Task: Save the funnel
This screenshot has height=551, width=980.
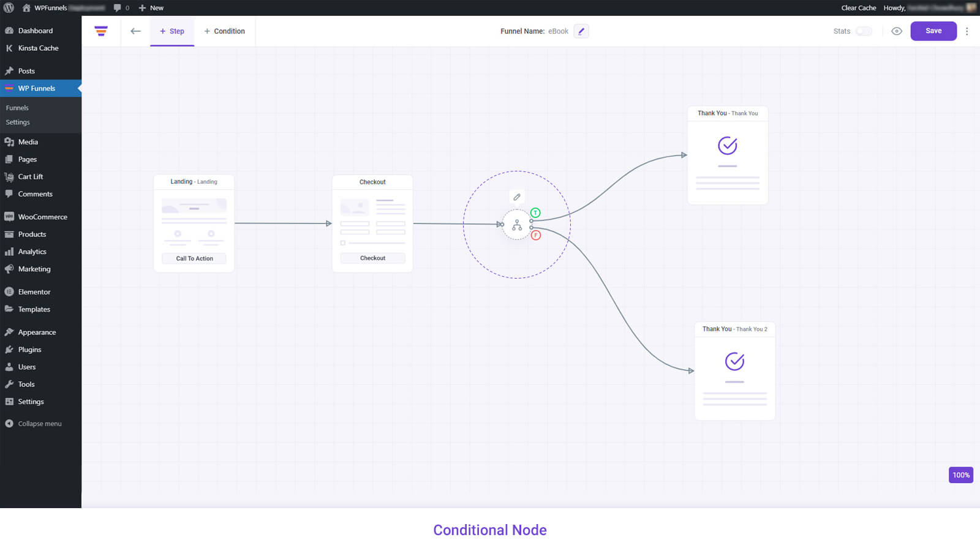Action: coord(933,31)
